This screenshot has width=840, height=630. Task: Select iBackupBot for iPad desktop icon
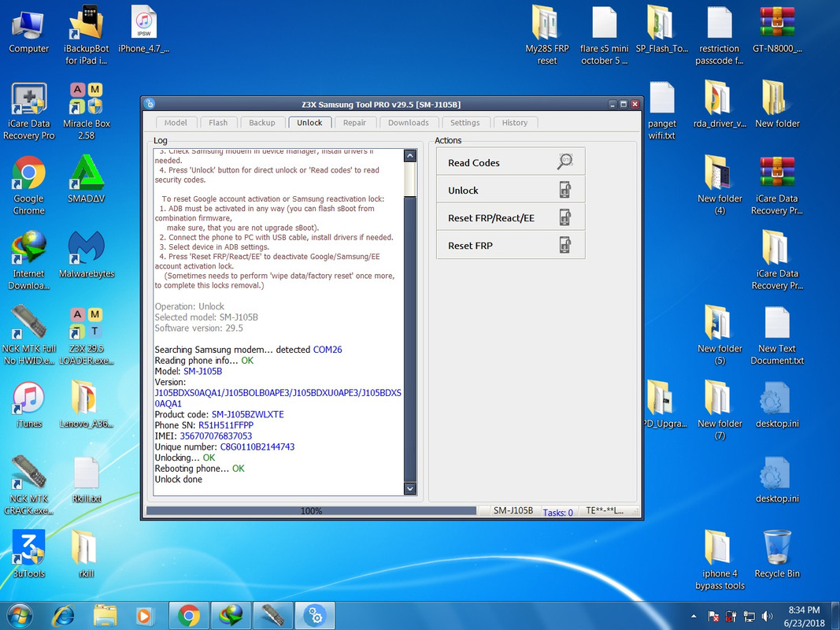(x=87, y=35)
